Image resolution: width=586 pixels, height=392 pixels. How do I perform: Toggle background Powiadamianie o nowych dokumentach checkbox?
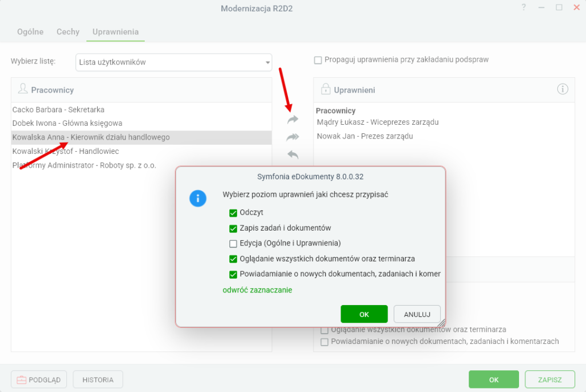(324, 342)
